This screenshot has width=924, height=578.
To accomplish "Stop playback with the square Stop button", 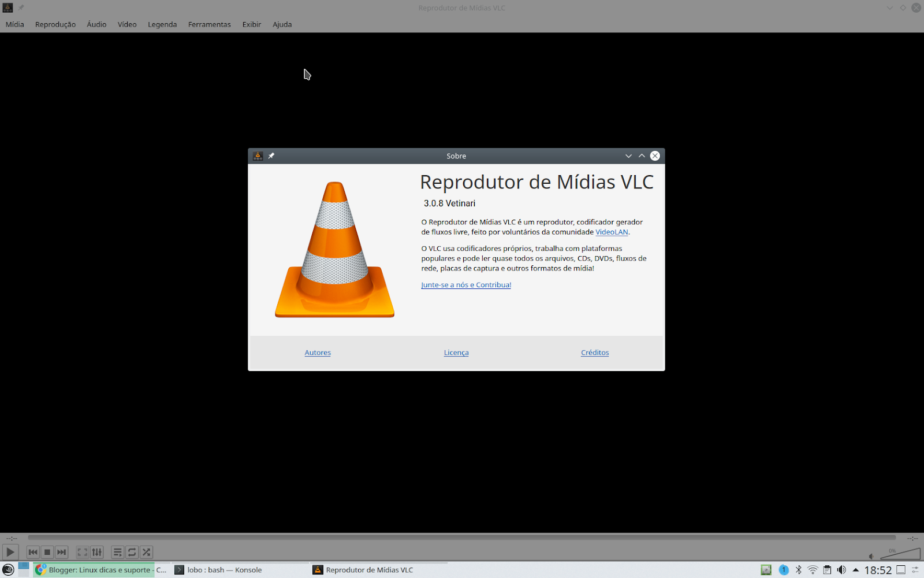I will pyautogui.click(x=47, y=552).
